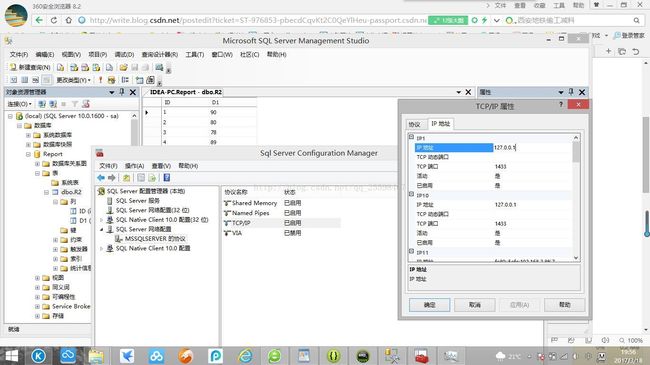Viewport: 650px width, 365px height.
Task: Click the Forward arrow in Configuration Manager toolbar
Action: click(112, 178)
